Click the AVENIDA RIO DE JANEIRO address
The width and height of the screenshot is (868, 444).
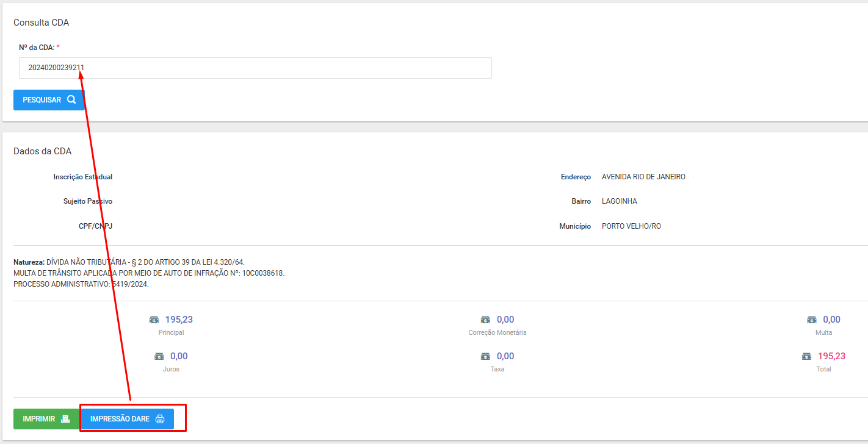coord(643,177)
